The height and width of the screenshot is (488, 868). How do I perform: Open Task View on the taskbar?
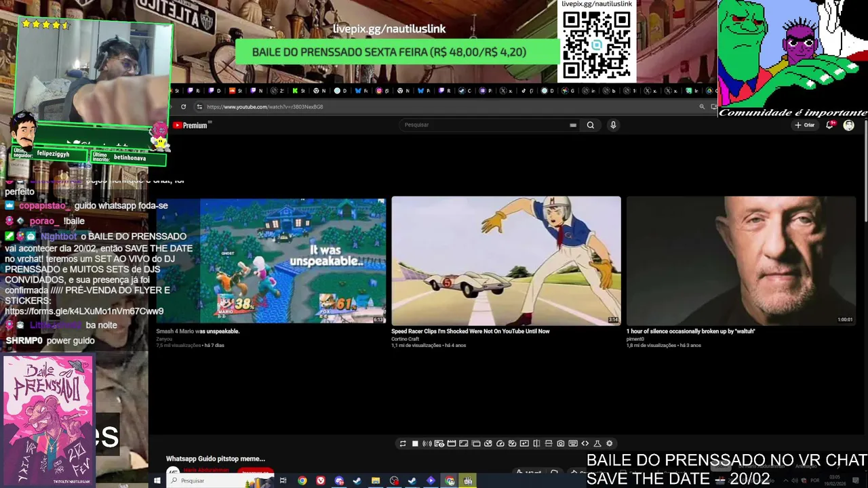(x=283, y=481)
